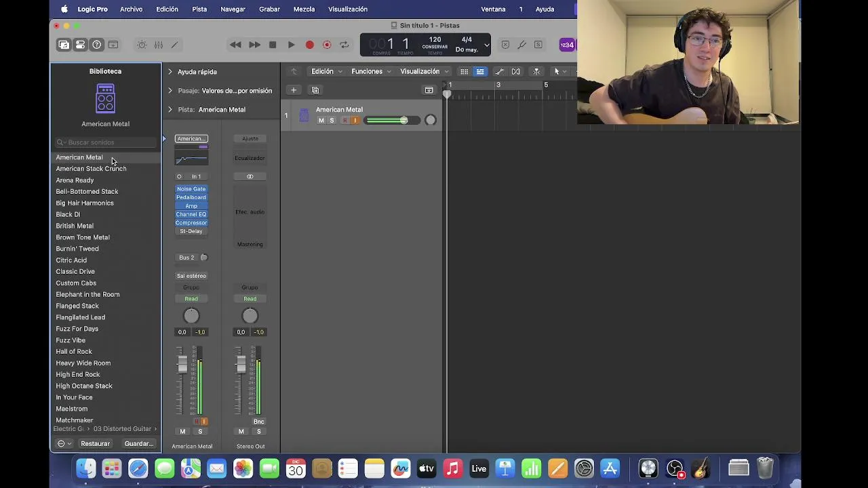Click the catch playhead button
This screenshot has height=488, width=868.
pyautogui.click(x=536, y=71)
